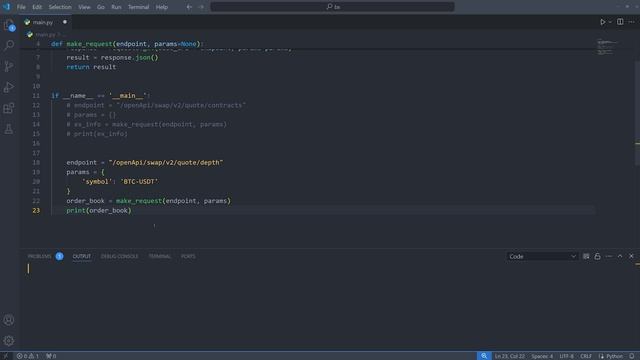Click the result = response.json() line
Image resolution: width=640 pixels, height=360 pixels.
tap(112, 58)
